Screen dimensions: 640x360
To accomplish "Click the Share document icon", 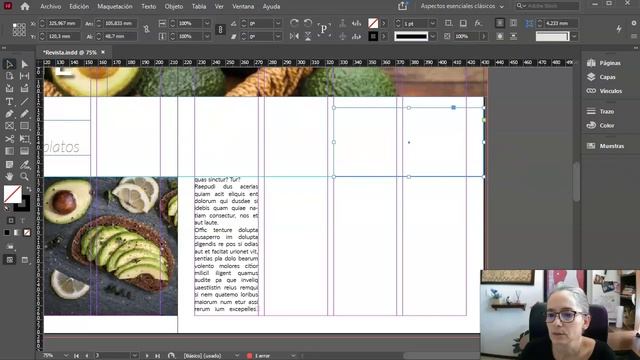I will pyautogui.click(x=402, y=6).
